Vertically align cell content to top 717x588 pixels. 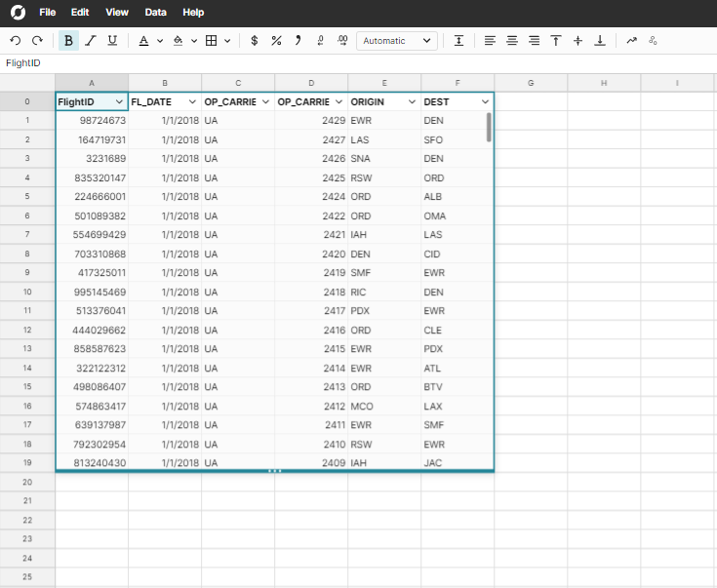point(556,40)
